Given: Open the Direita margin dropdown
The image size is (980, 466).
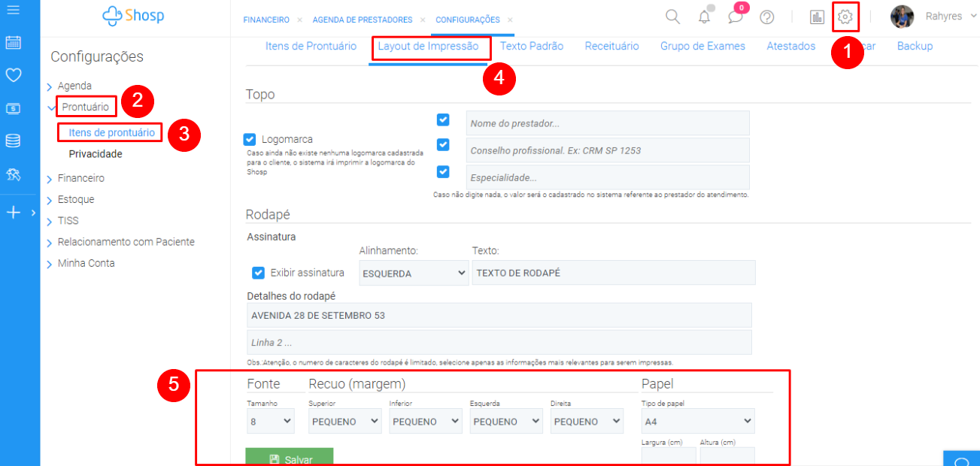Looking at the screenshot, I should (x=587, y=422).
